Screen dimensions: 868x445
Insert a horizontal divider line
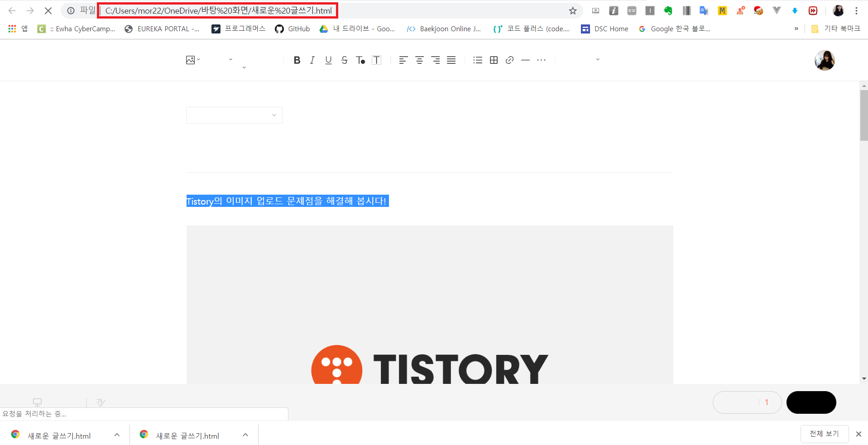[x=525, y=60]
